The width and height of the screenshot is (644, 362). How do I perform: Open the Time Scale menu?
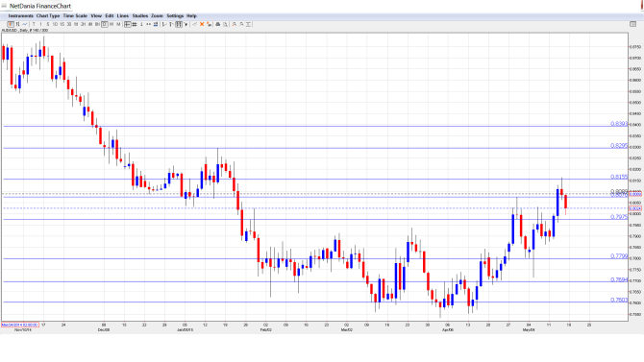click(75, 16)
